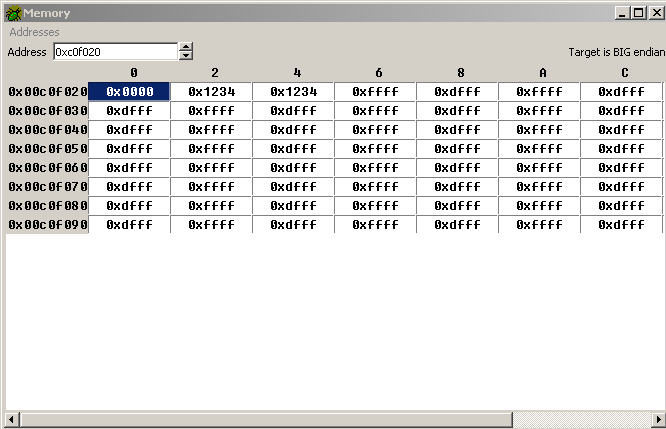This screenshot has width=666, height=429.
Task: Click column header 2
Action: [215, 73]
